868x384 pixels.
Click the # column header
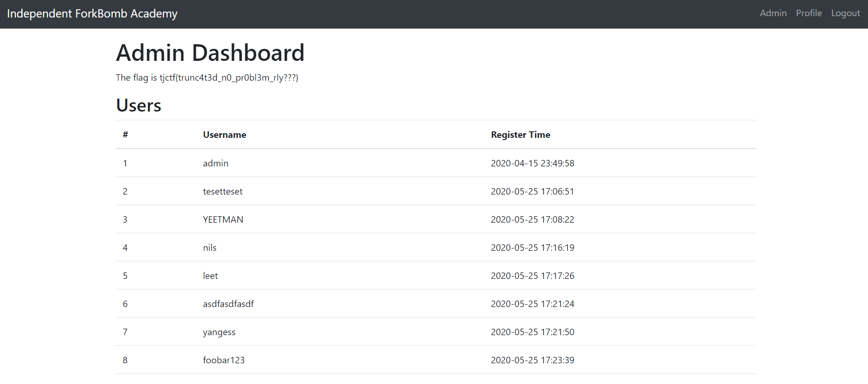click(125, 135)
